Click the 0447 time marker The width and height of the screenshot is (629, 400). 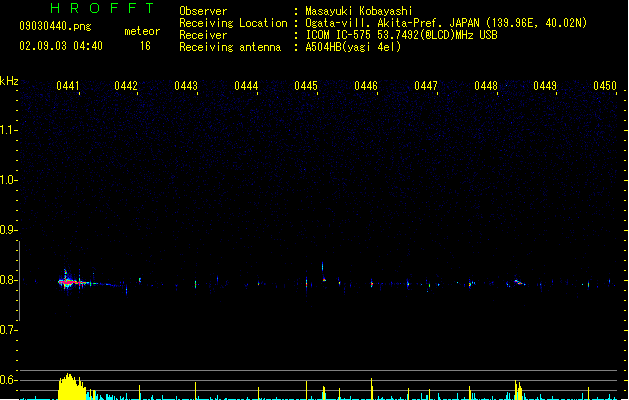coord(426,86)
